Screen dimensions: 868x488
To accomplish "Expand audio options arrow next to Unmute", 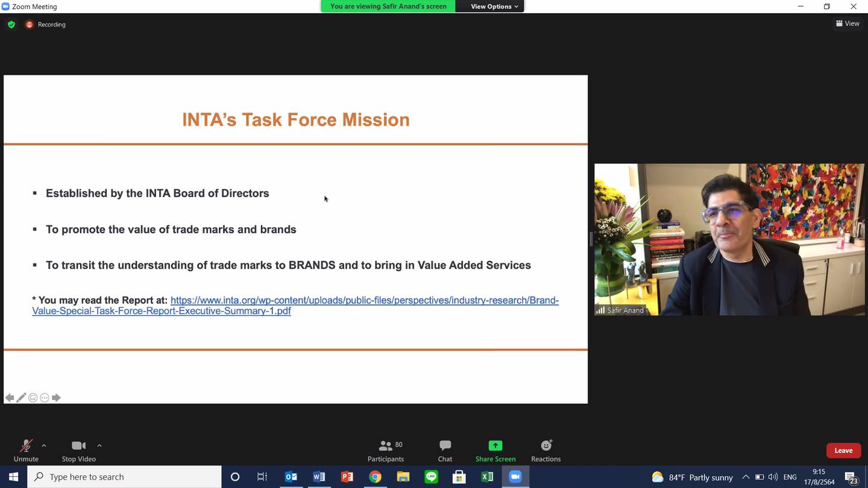I will tap(43, 446).
